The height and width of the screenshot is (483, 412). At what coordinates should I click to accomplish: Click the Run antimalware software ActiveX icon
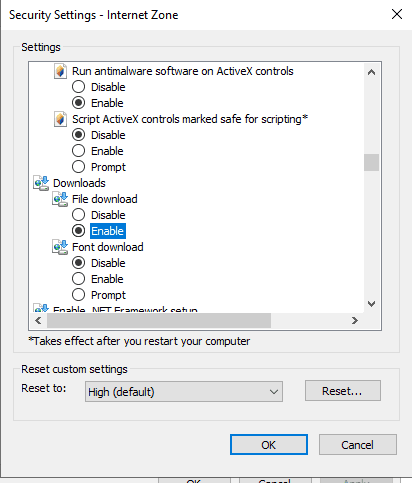pyautogui.click(x=60, y=71)
